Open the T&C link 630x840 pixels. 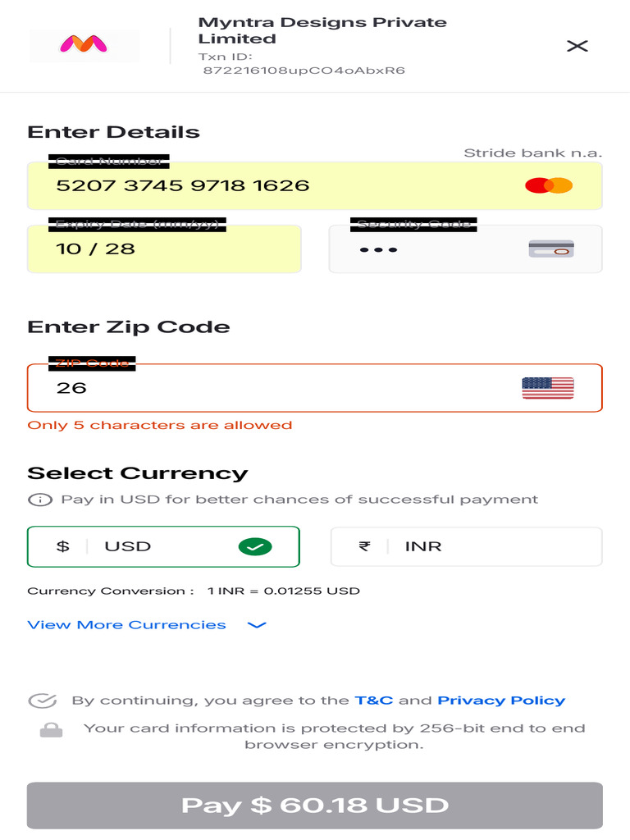point(373,701)
